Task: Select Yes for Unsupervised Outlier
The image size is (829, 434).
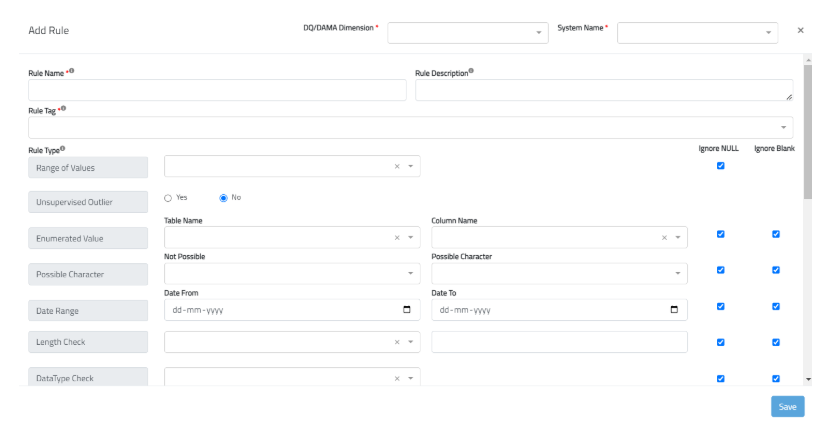Action: click(x=169, y=197)
